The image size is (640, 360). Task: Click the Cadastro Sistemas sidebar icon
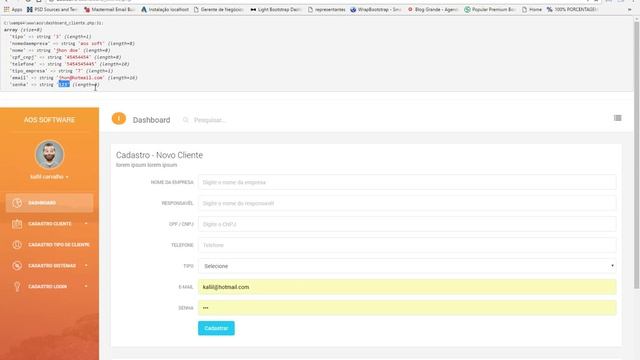[17, 266]
